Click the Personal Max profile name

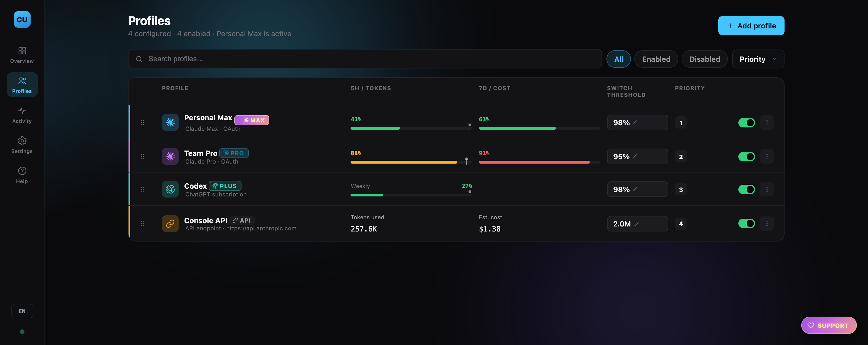click(208, 118)
